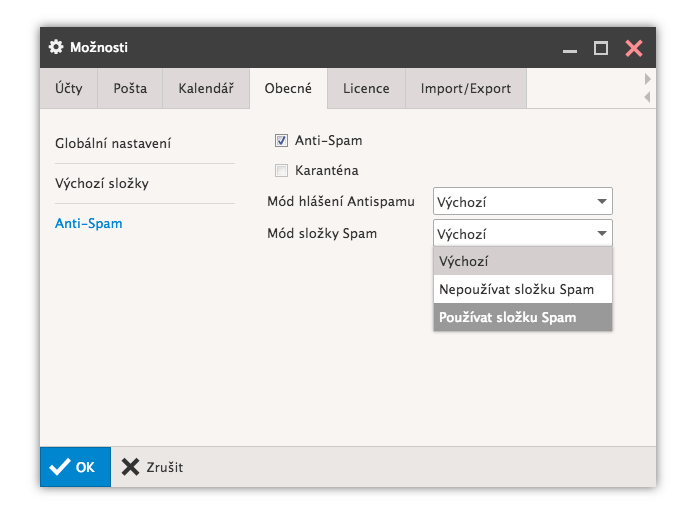
Task: Click the right tab-scroll arrow
Action: coord(647,78)
